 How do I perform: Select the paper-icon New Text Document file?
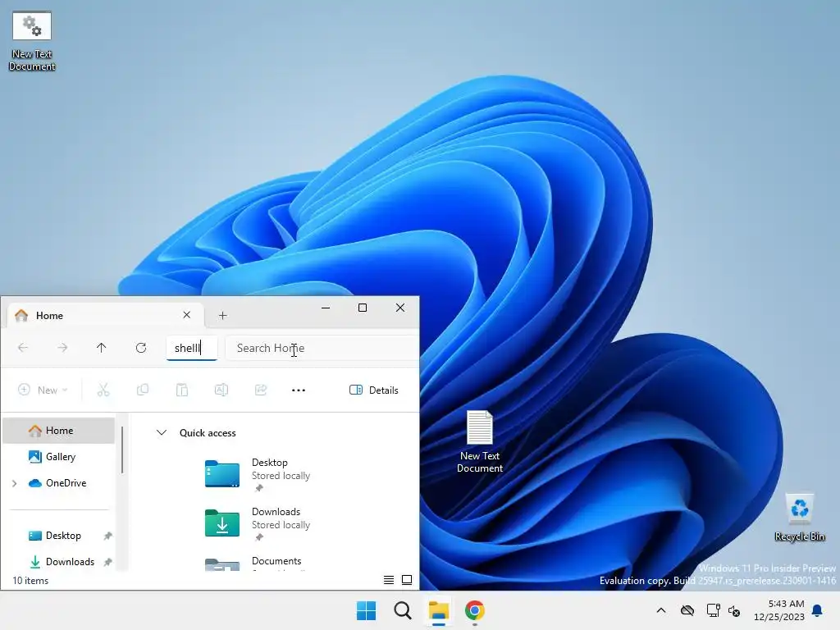point(479,441)
